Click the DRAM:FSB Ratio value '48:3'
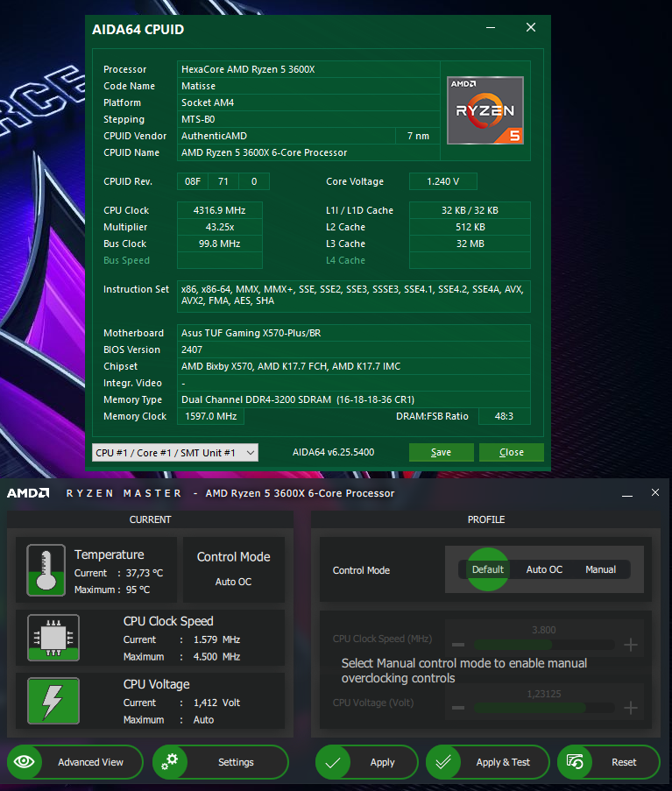The width and height of the screenshot is (672, 791). coord(504,416)
